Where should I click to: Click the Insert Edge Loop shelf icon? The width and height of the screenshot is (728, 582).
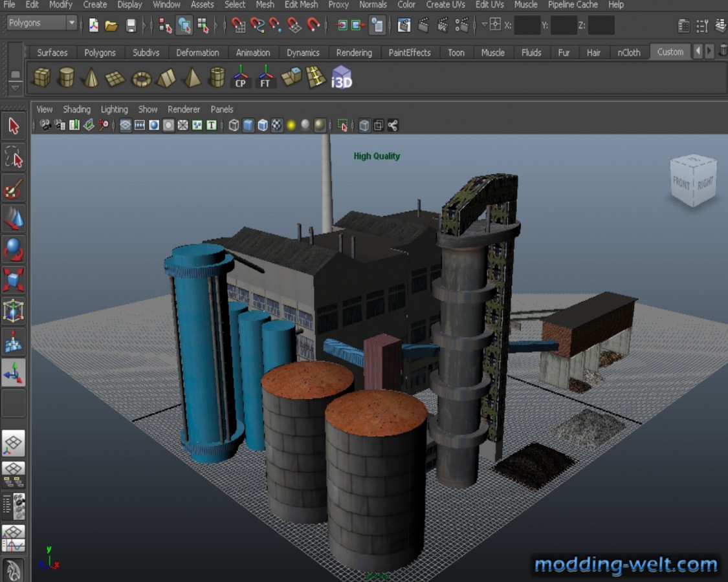click(x=316, y=77)
